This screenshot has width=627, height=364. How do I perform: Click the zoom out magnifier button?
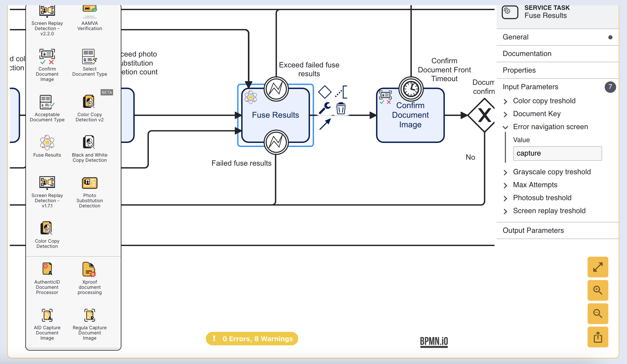[x=598, y=313]
